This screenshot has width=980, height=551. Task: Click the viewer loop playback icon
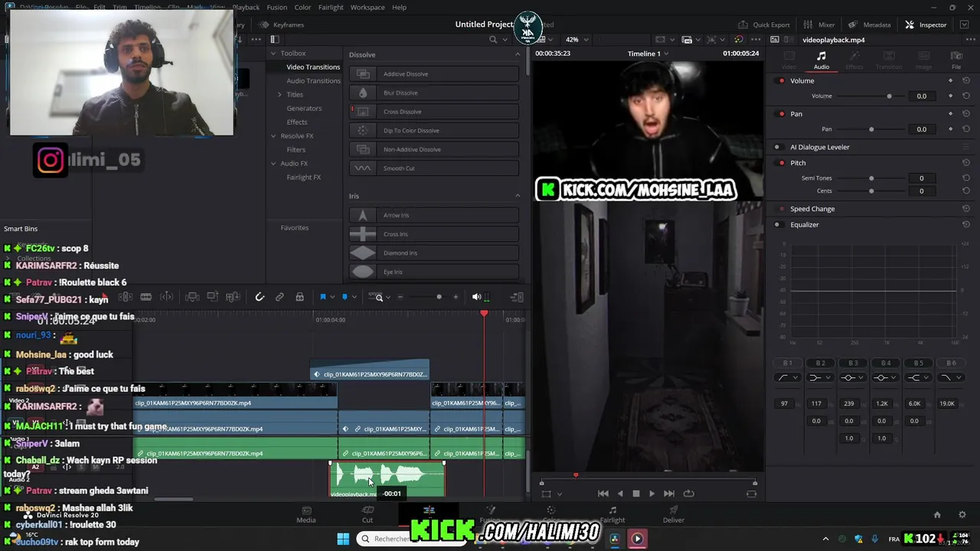point(688,494)
